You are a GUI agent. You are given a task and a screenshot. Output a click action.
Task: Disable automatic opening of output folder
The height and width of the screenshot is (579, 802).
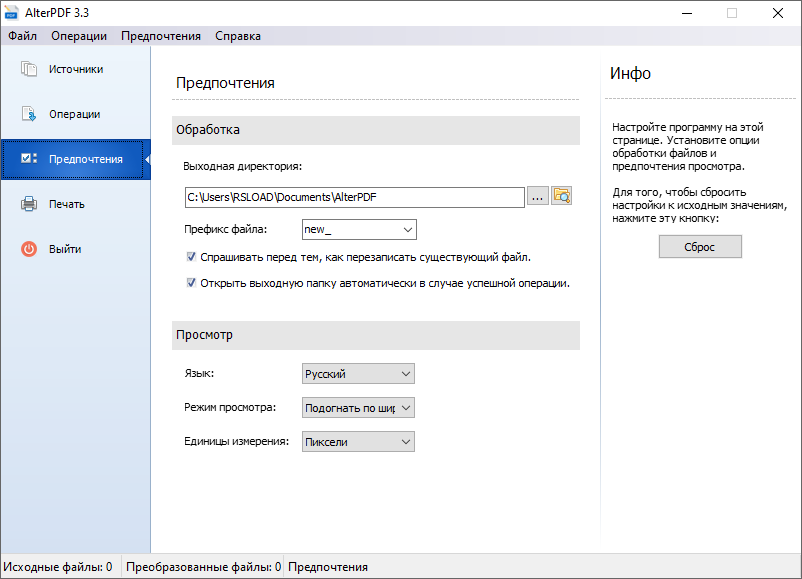click(x=192, y=283)
